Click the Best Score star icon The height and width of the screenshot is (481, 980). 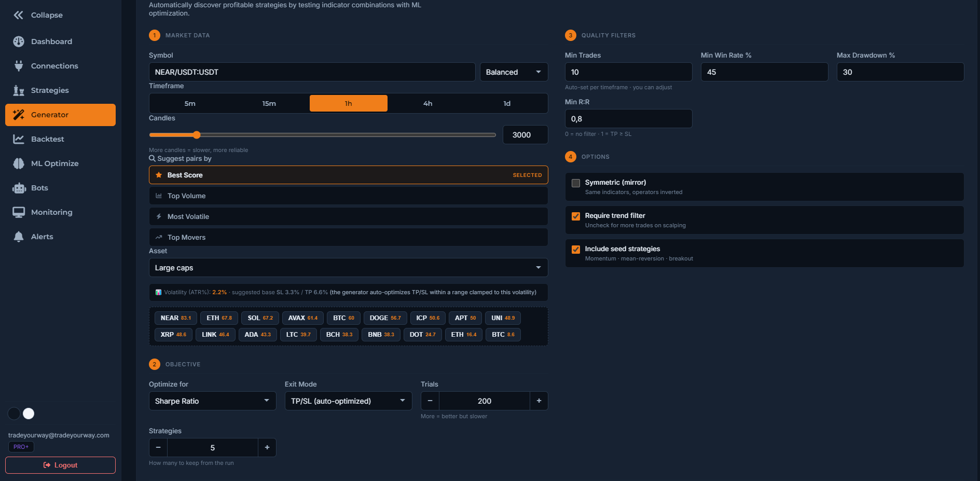(159, 175)
